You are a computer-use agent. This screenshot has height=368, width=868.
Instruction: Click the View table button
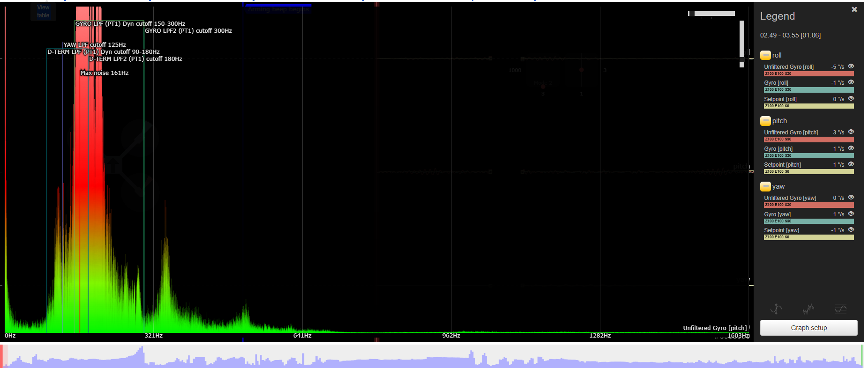[43, 12]
